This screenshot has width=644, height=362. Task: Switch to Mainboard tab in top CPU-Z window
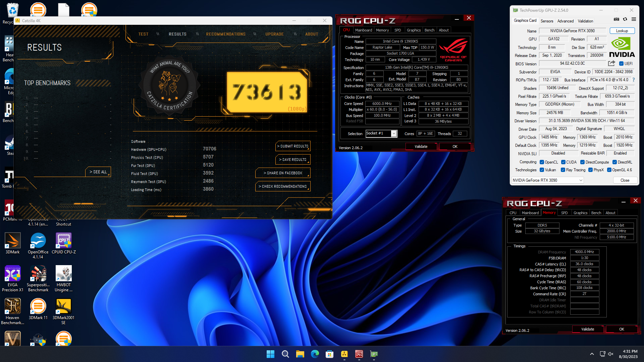click(x=363, y=30)
